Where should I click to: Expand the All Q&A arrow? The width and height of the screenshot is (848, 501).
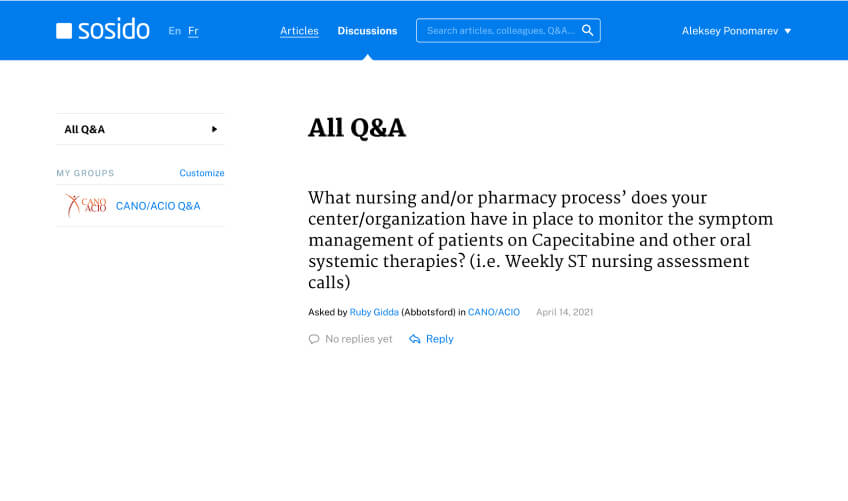pyautogui.click(x=214, y=129)
